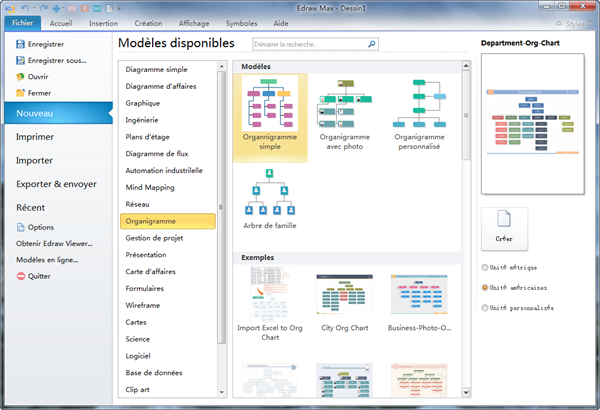Select the highlighted Organigramme category

[168, 221]
